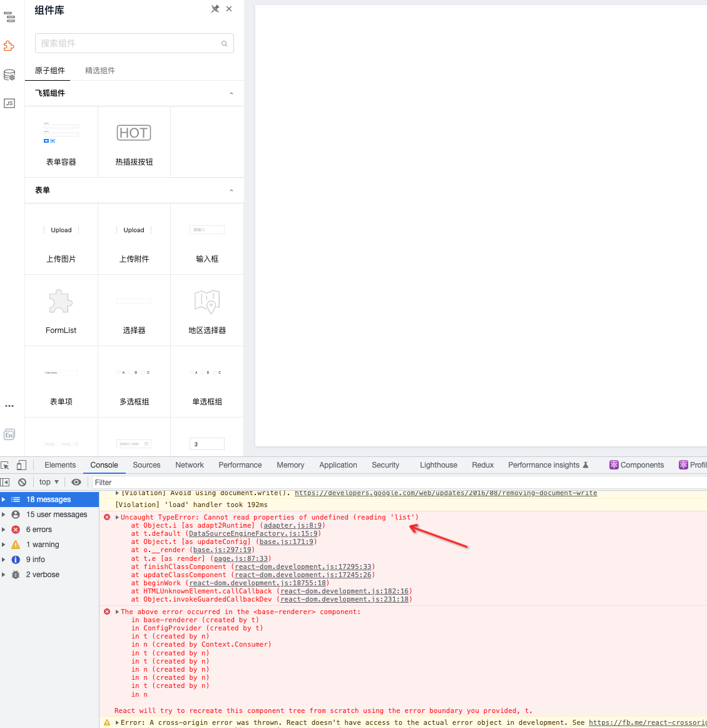
Task: Expand the 2 verbose group
Action: click(4, 575)
